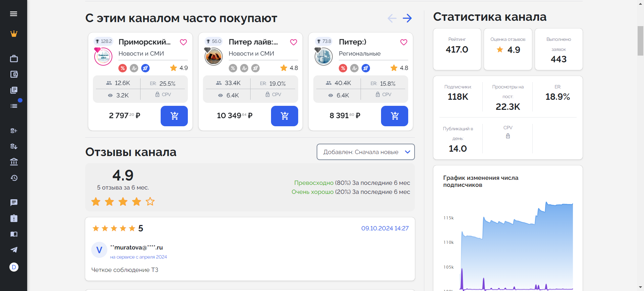Click the gray rocket badge on Питер лайв
The height and width of the screenshot is (291, 644).
click(x=255, y=68)
